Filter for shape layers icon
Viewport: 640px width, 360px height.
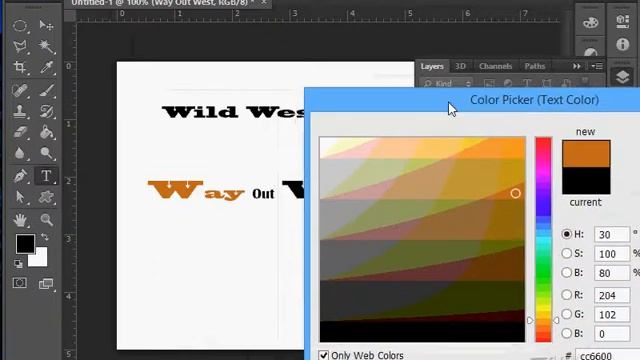(x=547, y=84)
